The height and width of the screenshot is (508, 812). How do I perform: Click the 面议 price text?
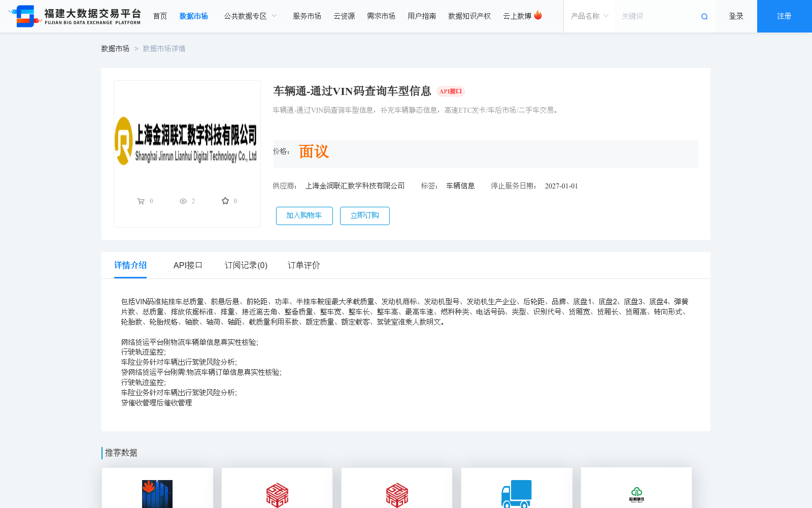pos(314,151)
